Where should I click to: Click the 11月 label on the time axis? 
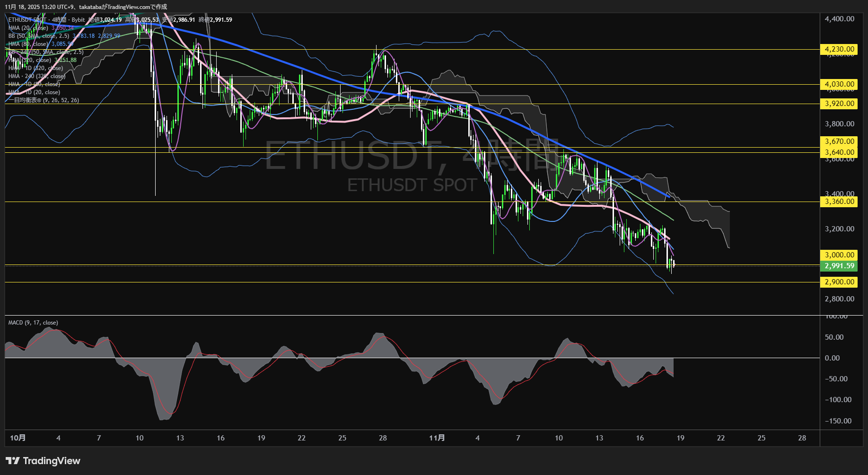(438, 438)
